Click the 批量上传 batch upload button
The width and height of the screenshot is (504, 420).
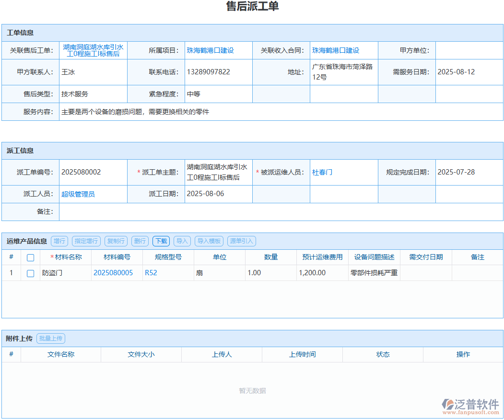click(x=51, y=338)
